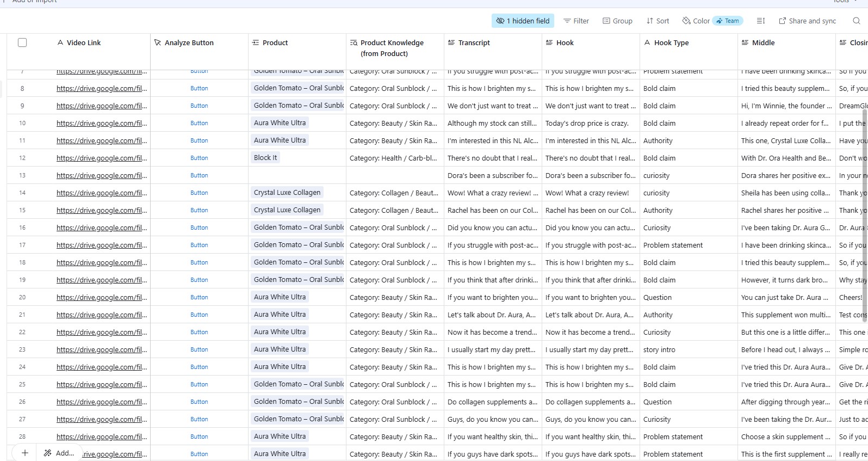Select the 'curiosity' hook type in row 14

coord(689,193)
